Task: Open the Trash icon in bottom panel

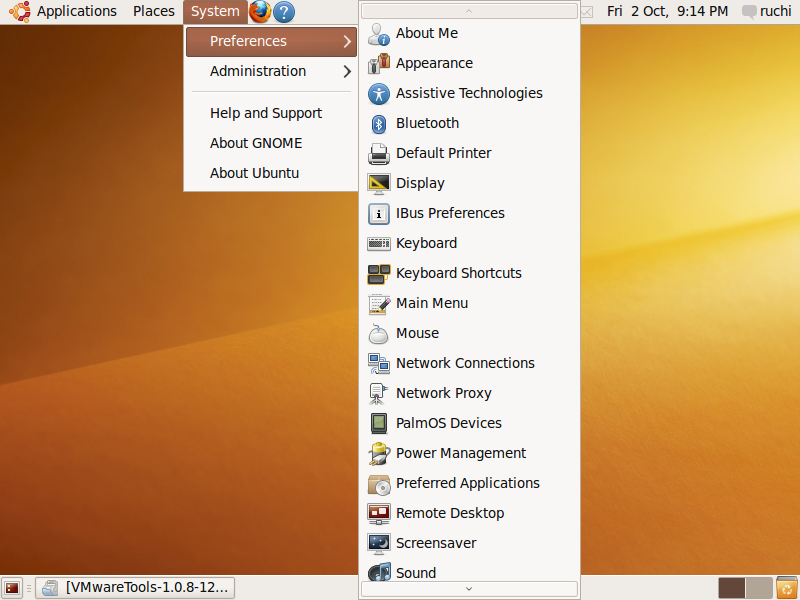Action: (787, 588)
